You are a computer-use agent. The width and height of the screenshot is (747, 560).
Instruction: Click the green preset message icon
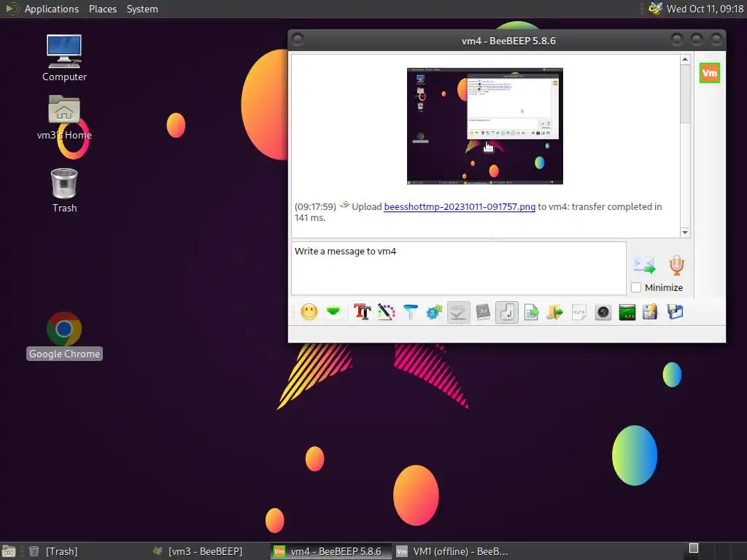[x=333, y=312]
